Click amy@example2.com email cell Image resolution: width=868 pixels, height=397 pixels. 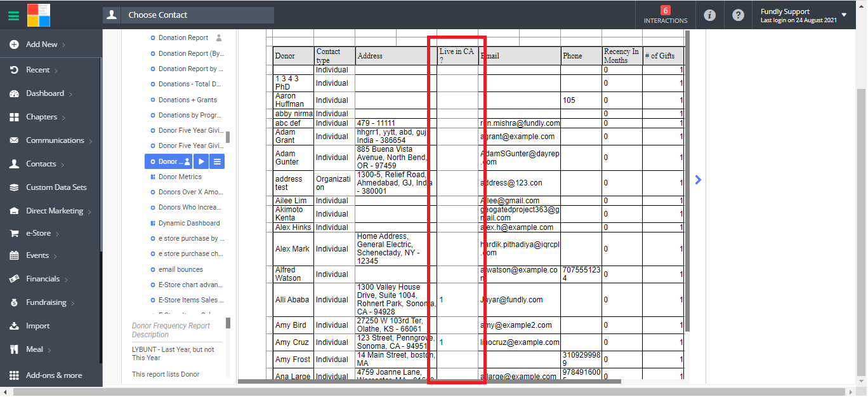pyautogui.click(x=519, y=325)
